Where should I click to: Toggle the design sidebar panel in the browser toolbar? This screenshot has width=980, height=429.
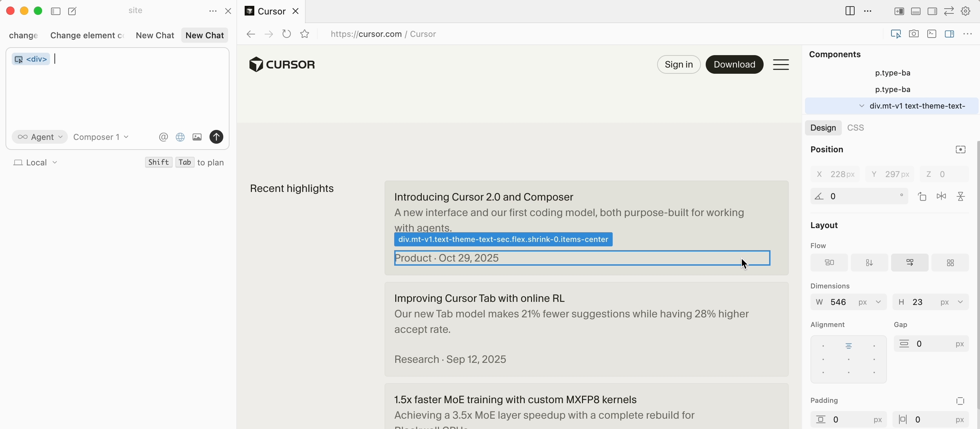(949, 34)
